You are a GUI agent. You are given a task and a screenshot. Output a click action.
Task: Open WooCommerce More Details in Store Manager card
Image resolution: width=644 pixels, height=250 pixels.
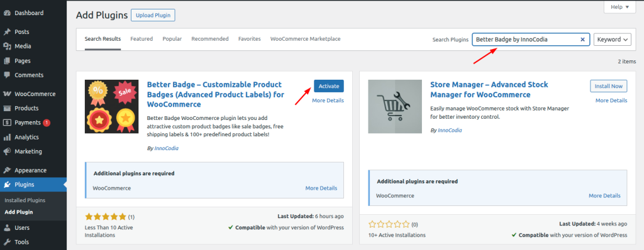[x=604, y=196]
